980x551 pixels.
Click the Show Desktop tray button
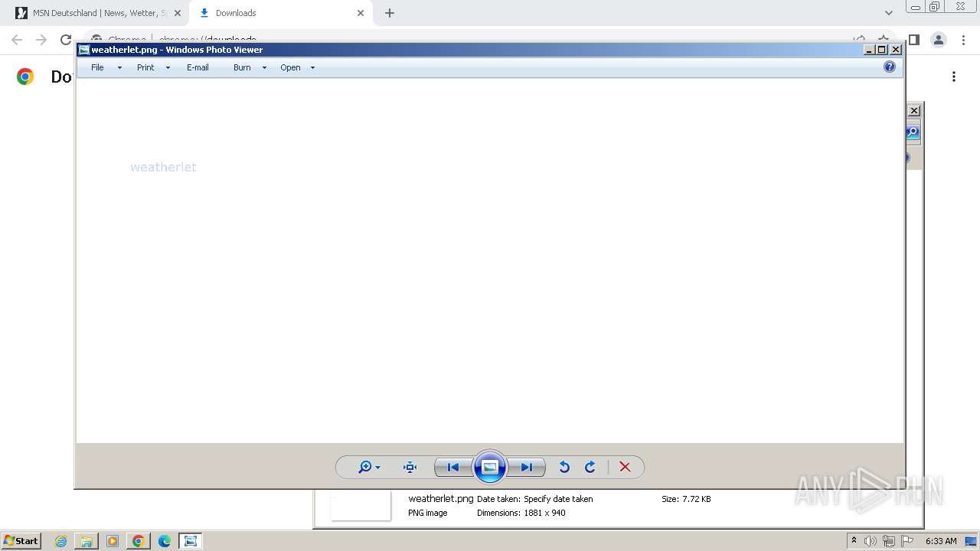tap(972, 541)
